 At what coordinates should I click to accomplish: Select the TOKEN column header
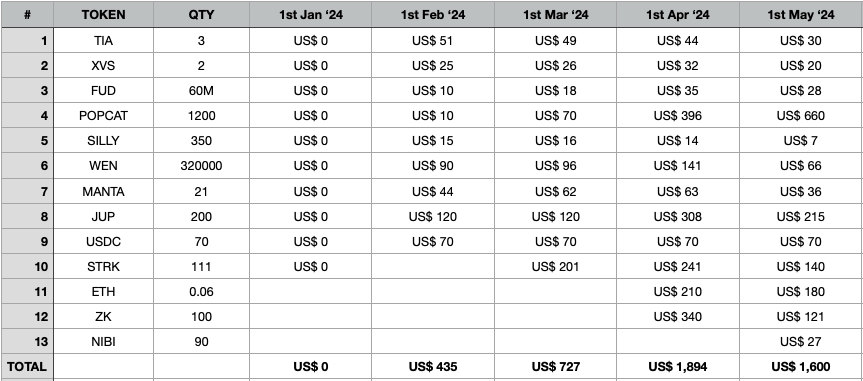point(103,14)
